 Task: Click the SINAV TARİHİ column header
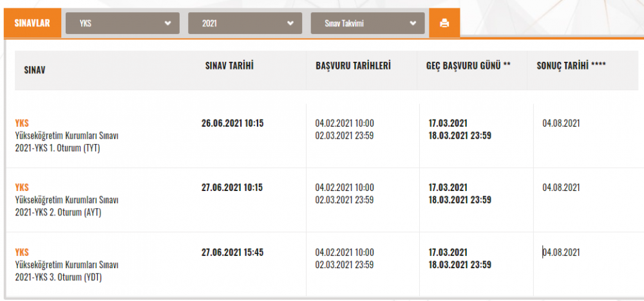229,66
